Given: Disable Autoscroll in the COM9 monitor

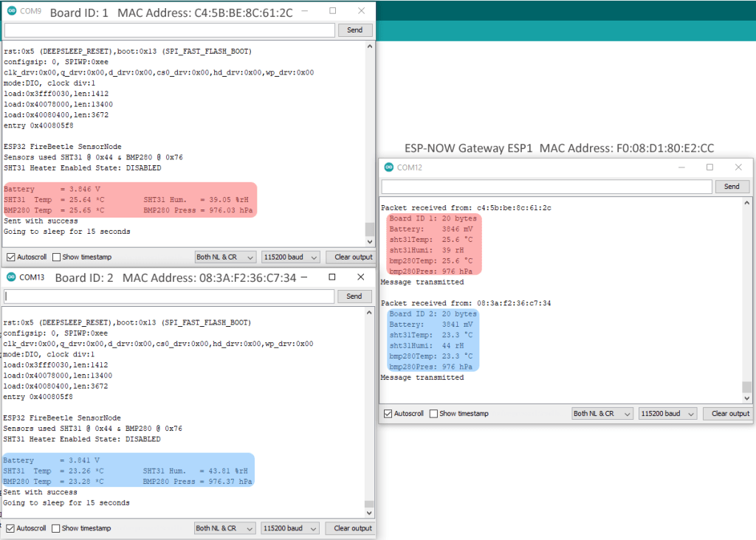Looking at the screenshot, I should tap(10, 257).
